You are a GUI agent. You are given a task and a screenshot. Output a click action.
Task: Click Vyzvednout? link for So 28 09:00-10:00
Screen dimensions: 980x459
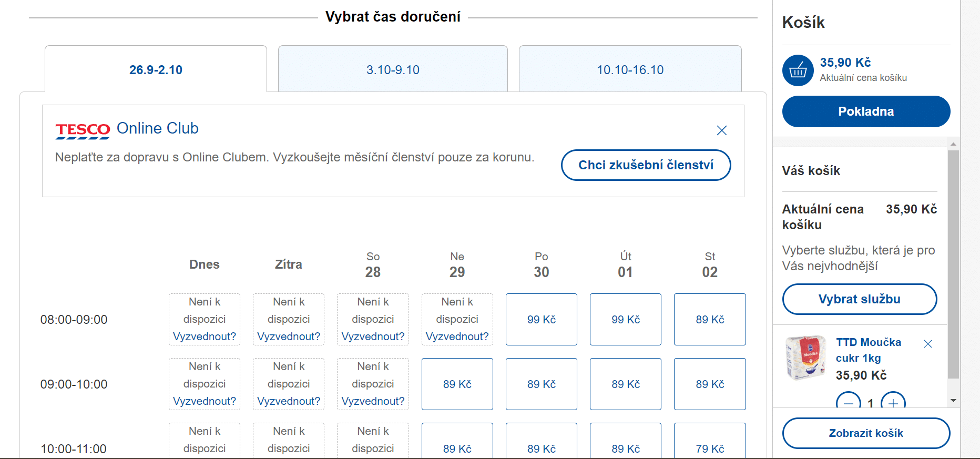pos(373,401)
